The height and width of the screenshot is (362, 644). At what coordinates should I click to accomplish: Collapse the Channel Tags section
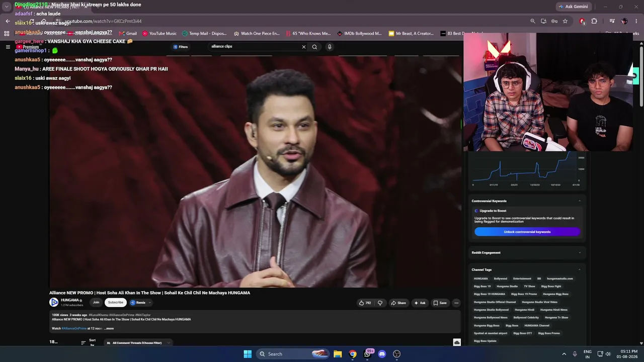point(580,270)
